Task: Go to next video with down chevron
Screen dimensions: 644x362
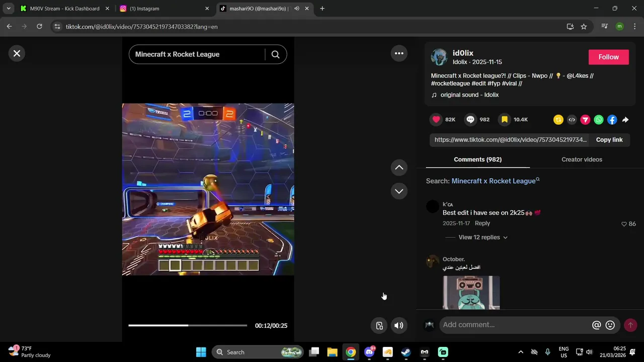Action: [399, 191]
